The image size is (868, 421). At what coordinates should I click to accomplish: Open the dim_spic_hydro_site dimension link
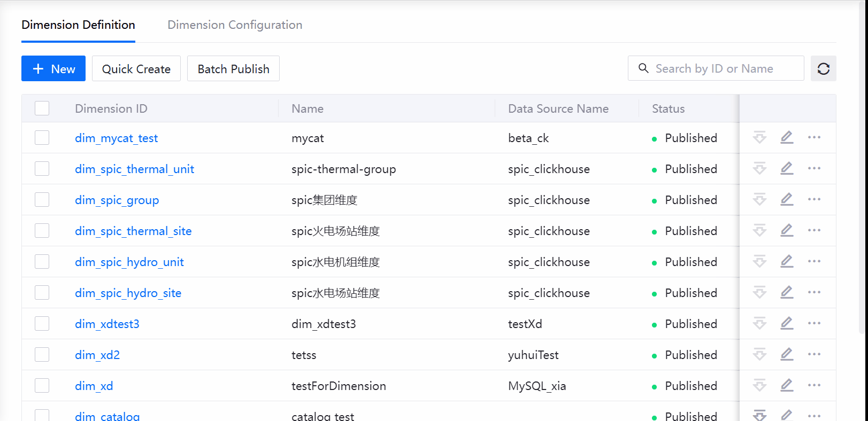(x=128, y=293)
